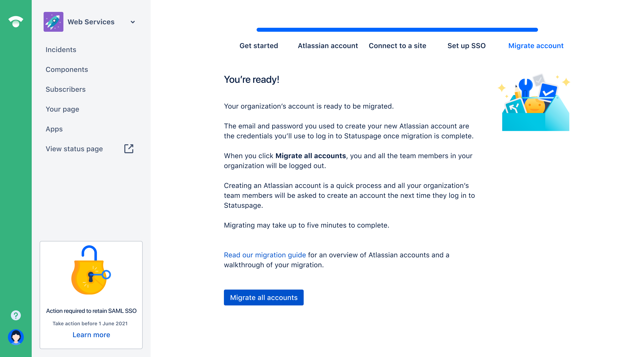
Task: Click the Set up SSO step label
Action: coord(467,45)
